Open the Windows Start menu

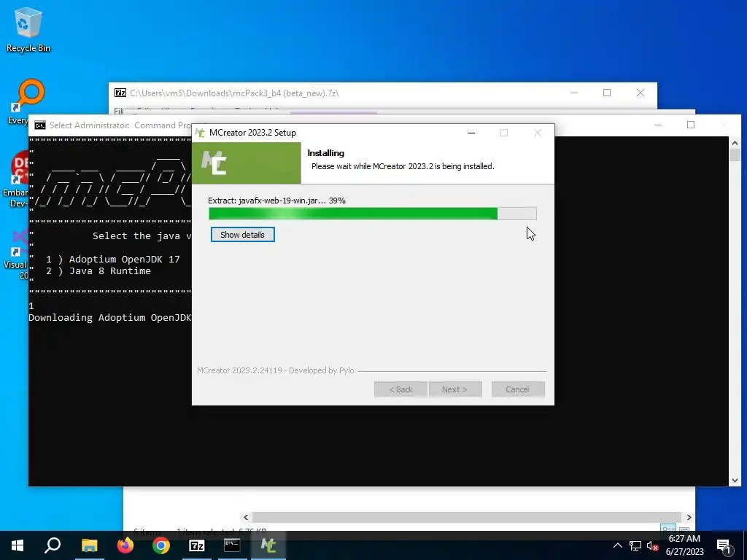coord(18,545)
